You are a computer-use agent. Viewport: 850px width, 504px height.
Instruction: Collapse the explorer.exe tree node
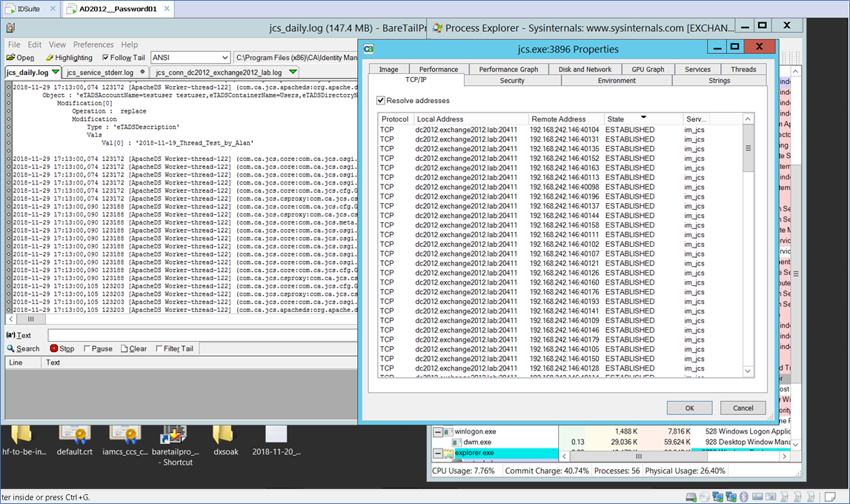pyautogui.click(x=437, y=453)
